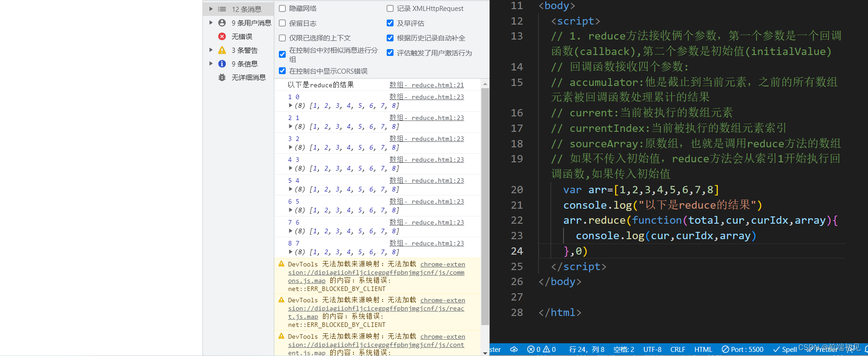Click the messages list icon beside 12 条消息
The image size is (868, 356).
point(222,9)
